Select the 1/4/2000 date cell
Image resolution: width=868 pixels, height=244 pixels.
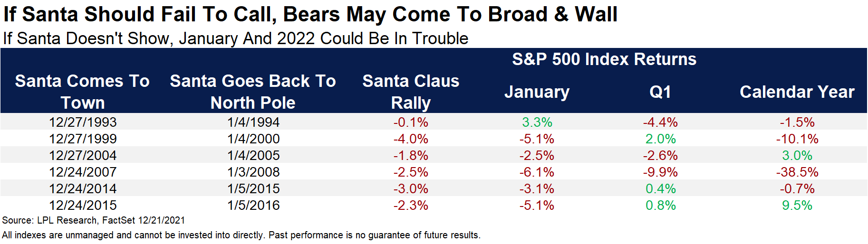(x=253, y=139)
